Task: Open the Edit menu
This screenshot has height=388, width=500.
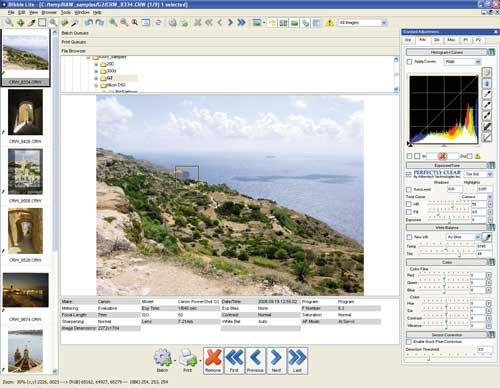Action: [22, 12]
